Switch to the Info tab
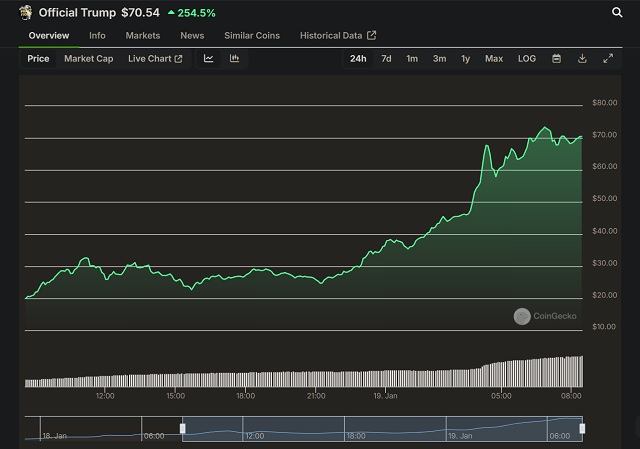 pos(97,36)
